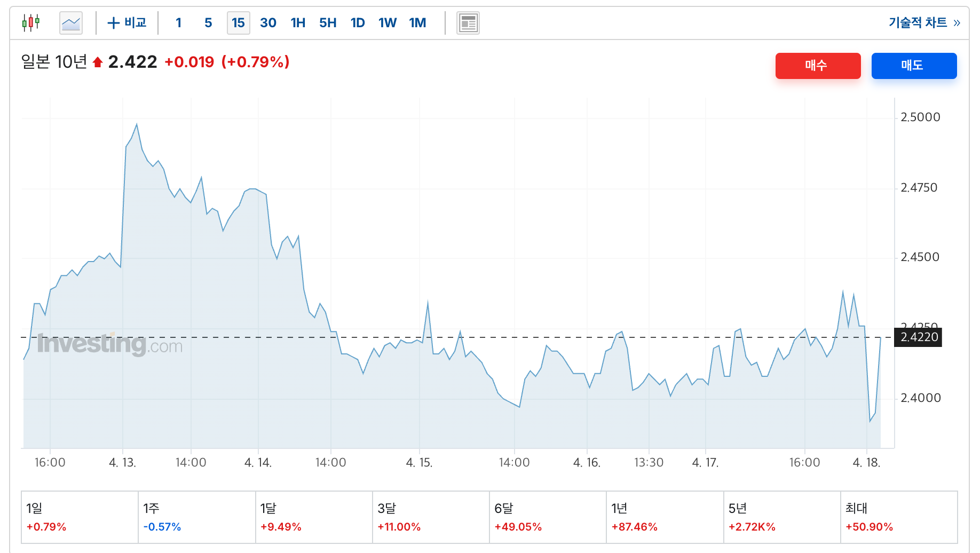Select the area line chart icon
The image size is (980, 553).
[x=71, y=23]
